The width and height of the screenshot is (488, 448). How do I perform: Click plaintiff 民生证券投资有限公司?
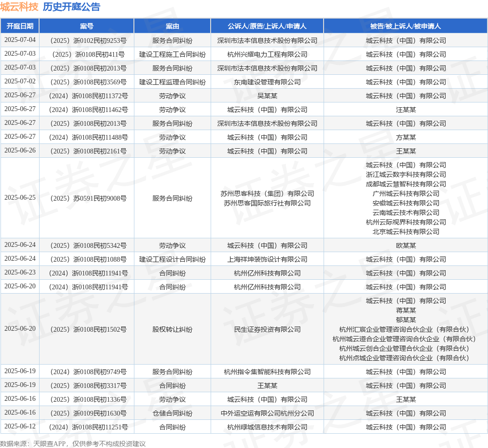click(267, 329)
